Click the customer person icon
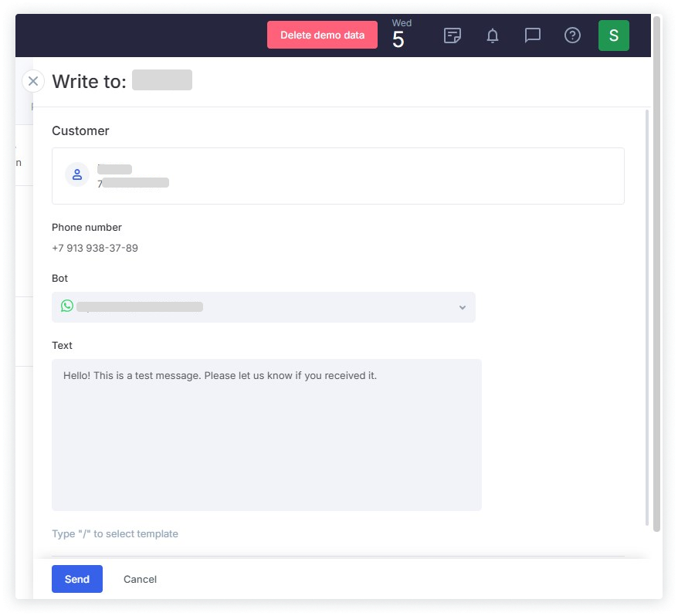The height and width of the screenshot is (616, 678). point(77,175)
